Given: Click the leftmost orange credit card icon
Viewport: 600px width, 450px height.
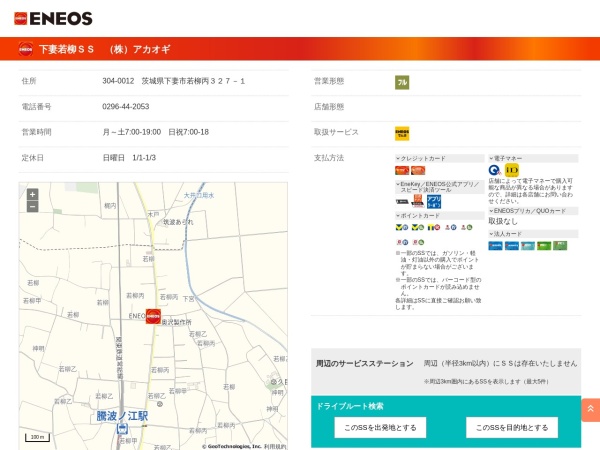Looking at the screenshot, I should click(x=402, y=170).
